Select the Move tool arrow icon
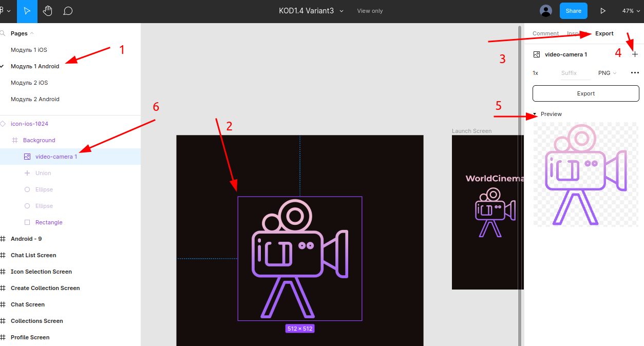Viewport: 644px width, 346px height. pyautogui.click(x=27, y=11)
